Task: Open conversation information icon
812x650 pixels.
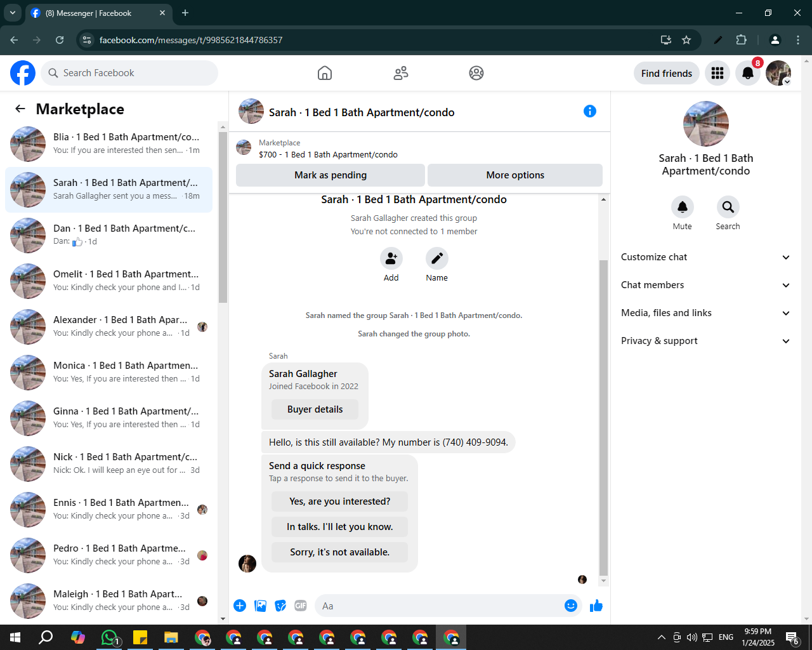Action: (590, 111)
